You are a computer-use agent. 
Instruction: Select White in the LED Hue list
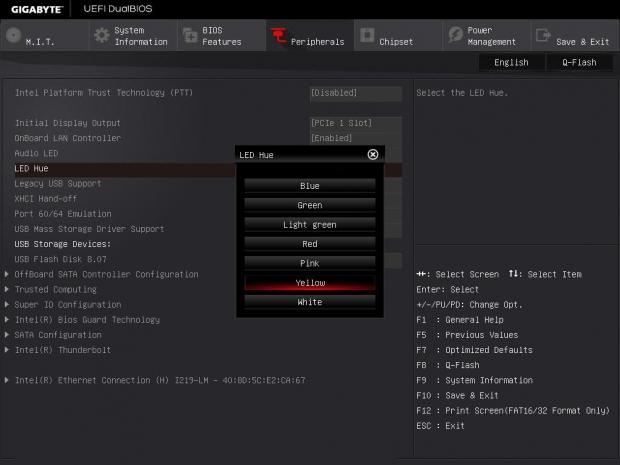[x=310, y=302]
